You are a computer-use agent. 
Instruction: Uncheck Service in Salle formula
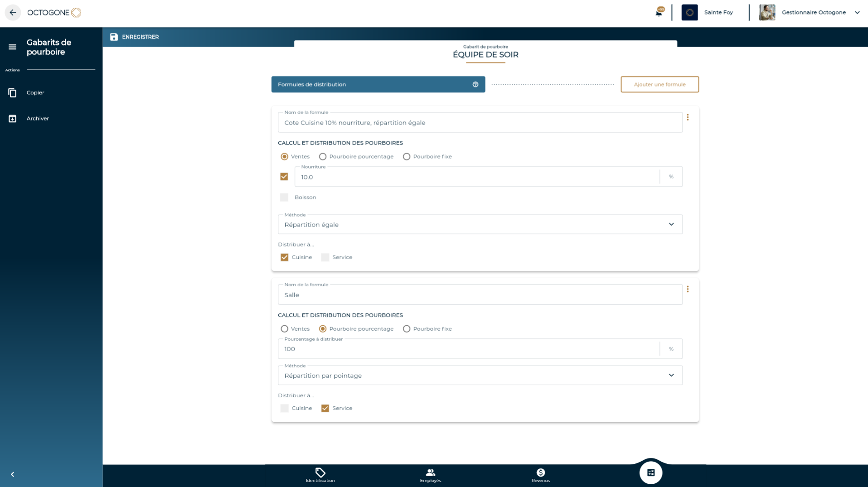[x=325, y=409]
